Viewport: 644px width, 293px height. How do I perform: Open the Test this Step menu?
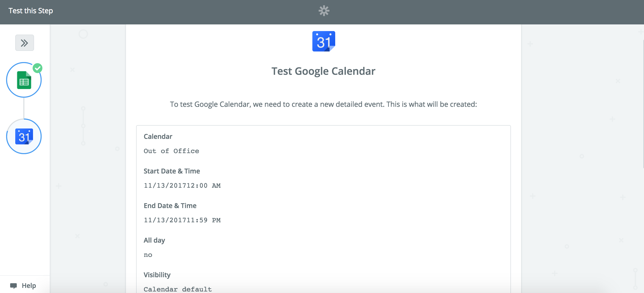[x=31, y=10]
